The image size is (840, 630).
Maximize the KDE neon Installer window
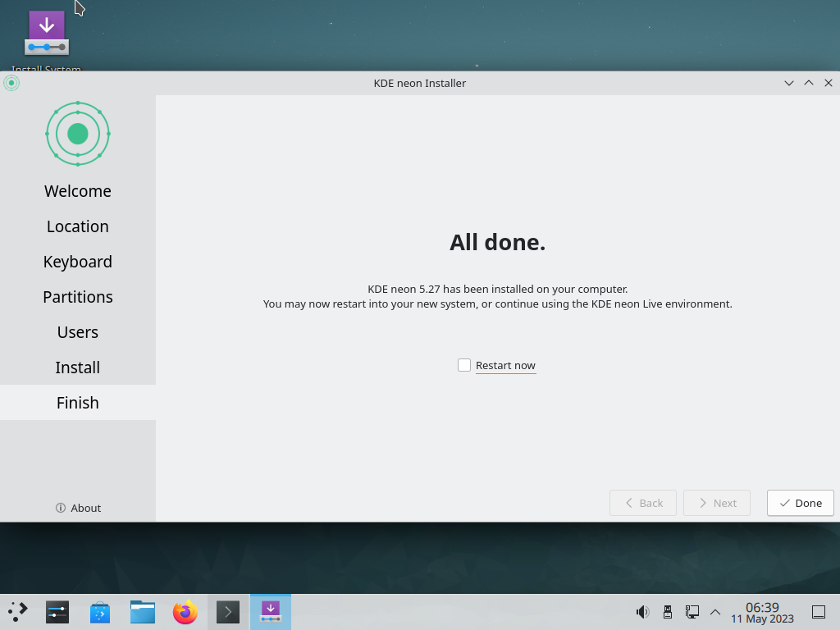tap(808, 83)
